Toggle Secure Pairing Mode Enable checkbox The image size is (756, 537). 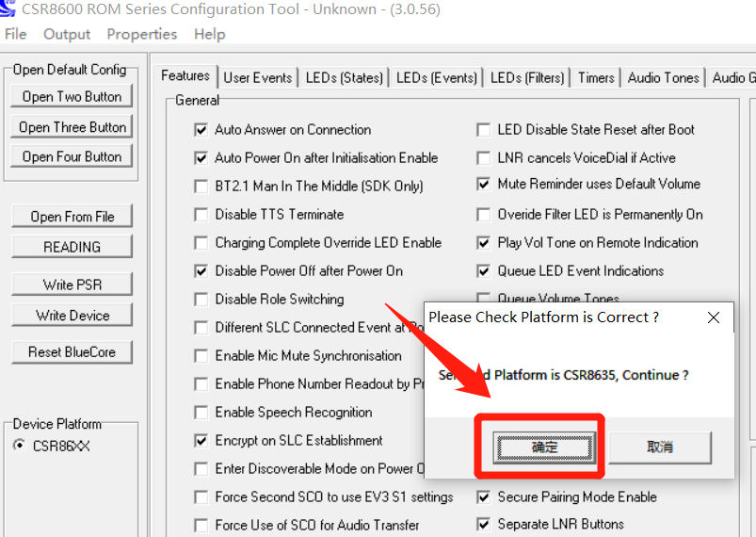484,496
